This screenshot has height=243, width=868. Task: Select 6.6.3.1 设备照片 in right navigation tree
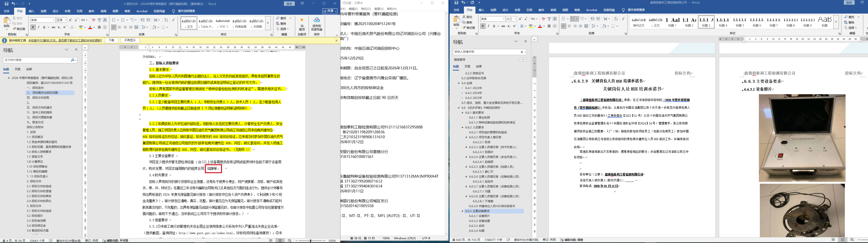point(479,216)
